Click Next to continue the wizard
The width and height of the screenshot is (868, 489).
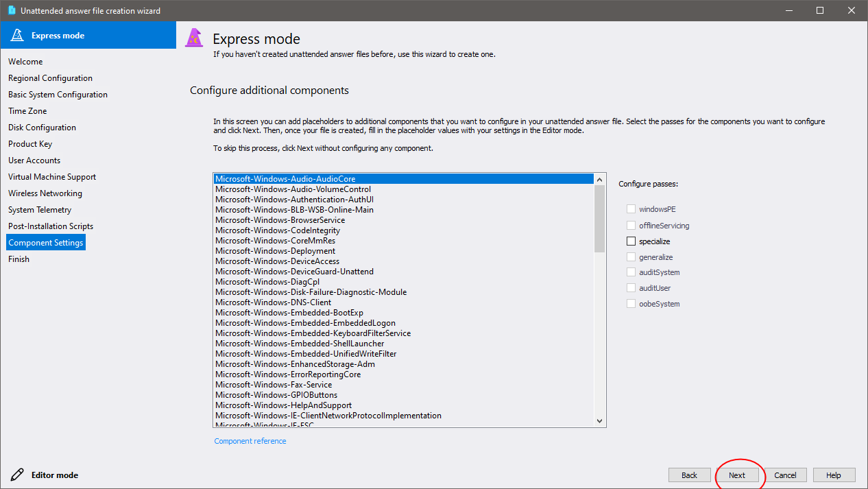pos(737,475)
